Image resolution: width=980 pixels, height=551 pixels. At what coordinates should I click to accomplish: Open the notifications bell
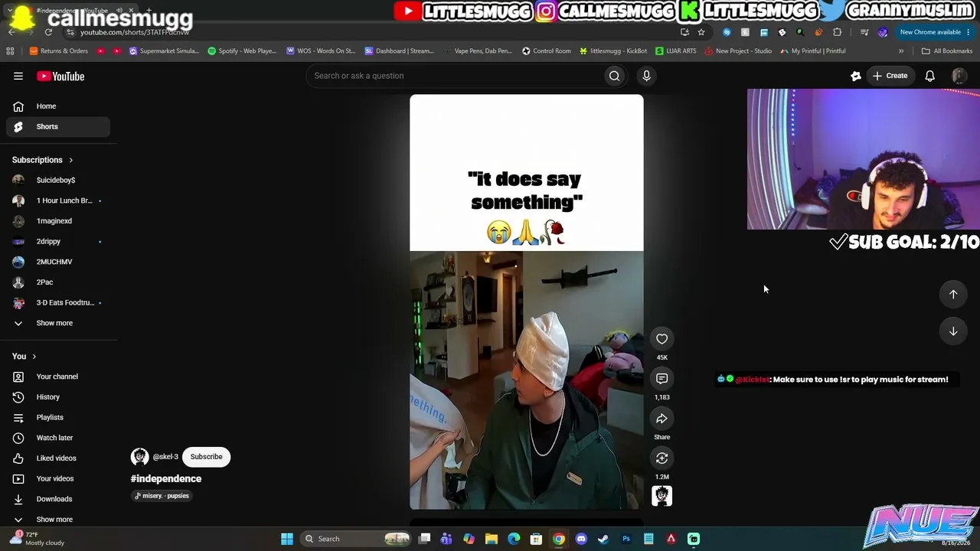coord(929,76)
